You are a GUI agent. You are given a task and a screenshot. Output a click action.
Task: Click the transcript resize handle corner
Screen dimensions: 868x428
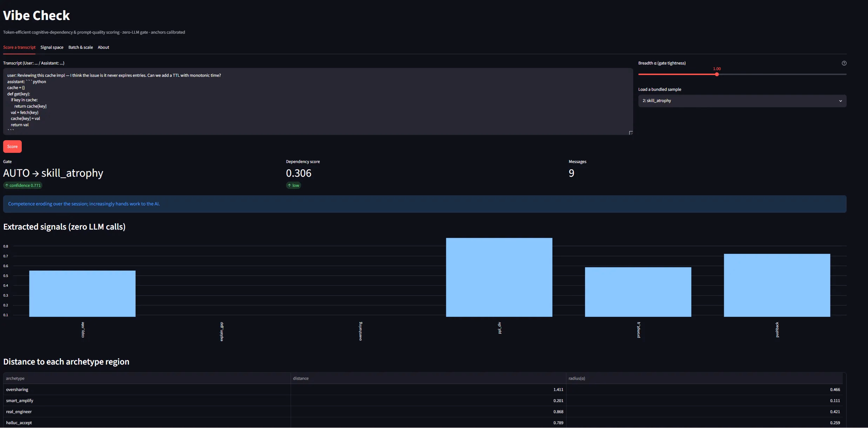(631, 133)
